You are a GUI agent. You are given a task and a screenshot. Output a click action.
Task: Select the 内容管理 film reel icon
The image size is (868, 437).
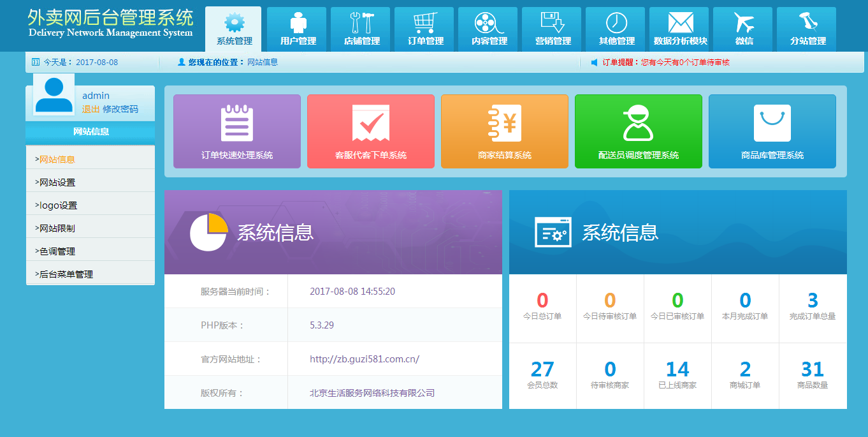tap(489, 24)
